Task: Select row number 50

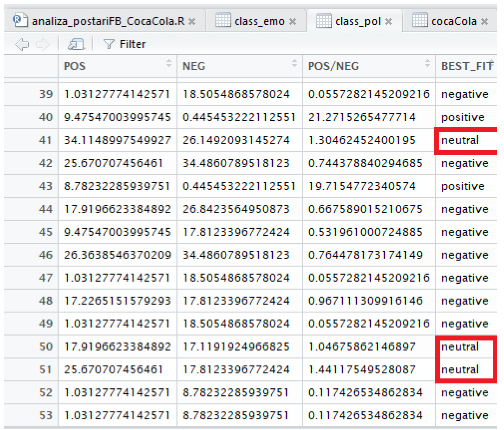Action: click(46, 347)
